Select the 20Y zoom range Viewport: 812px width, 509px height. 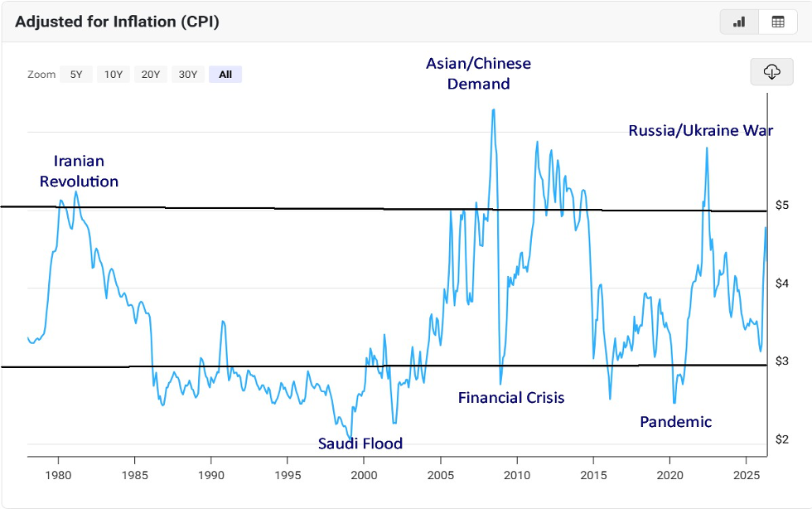point(151,74)
